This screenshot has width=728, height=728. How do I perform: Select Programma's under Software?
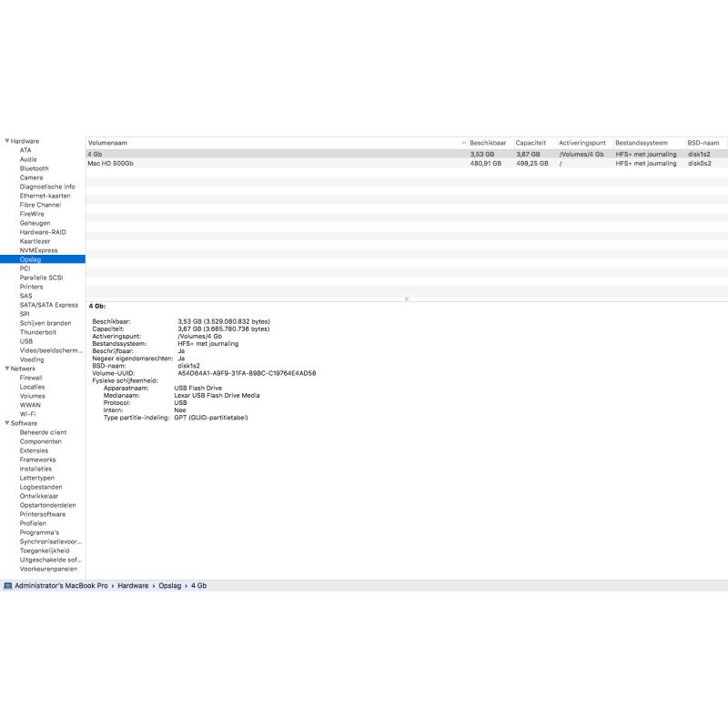(x=39, y=532)
